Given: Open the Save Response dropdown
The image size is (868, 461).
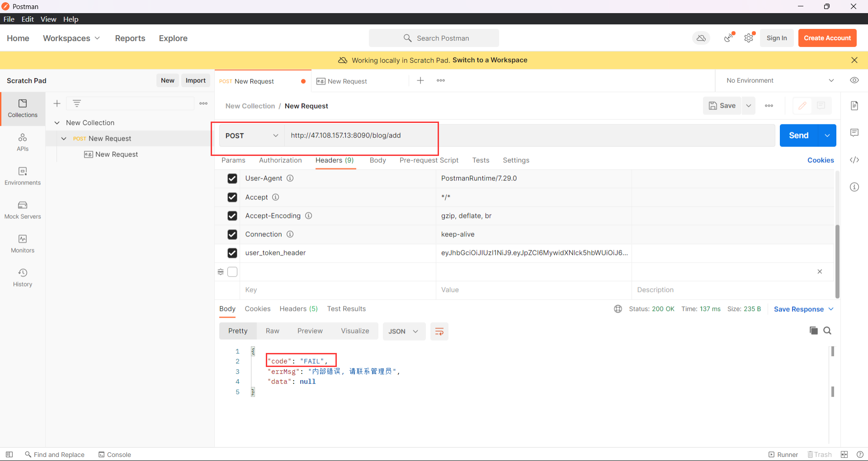Looking at the screenshot, I should (x=803, y=309).
